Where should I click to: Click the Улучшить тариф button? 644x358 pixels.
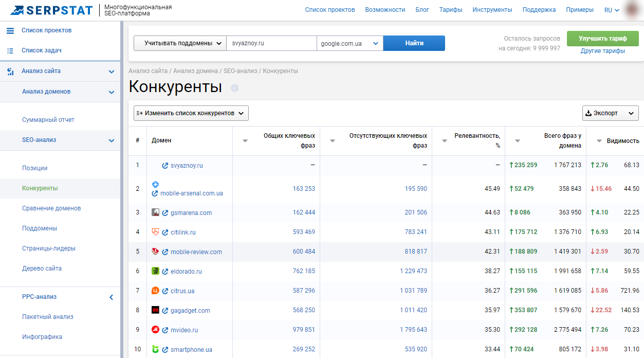coord(603,39)
